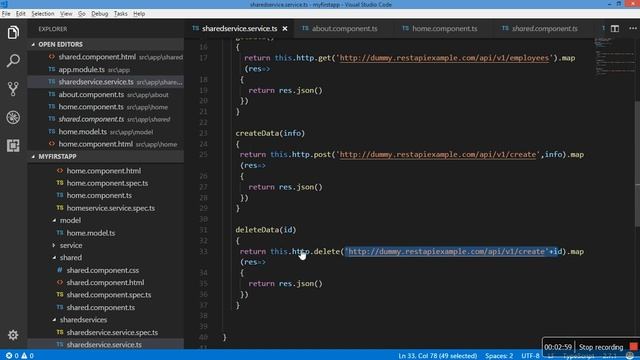640x360 pixels.
Task: Open the Extensions view icon
Action: pos(13,145)
